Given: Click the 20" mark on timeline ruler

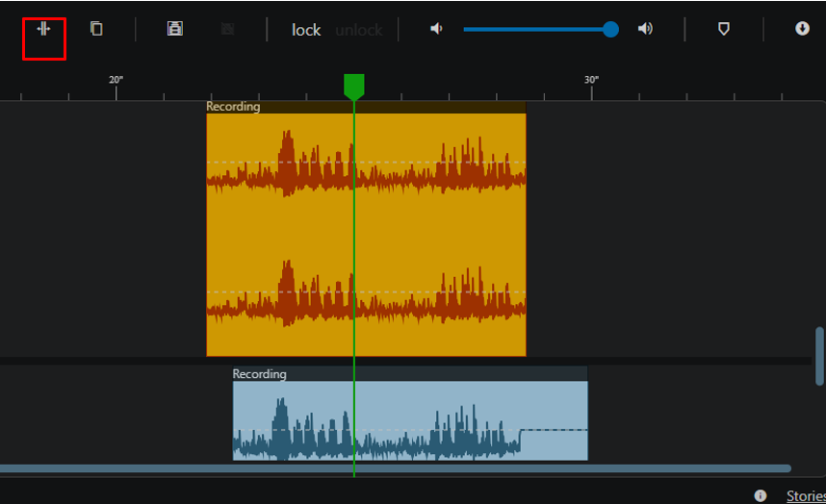Looking at the screenshot, I should [116, 80].
